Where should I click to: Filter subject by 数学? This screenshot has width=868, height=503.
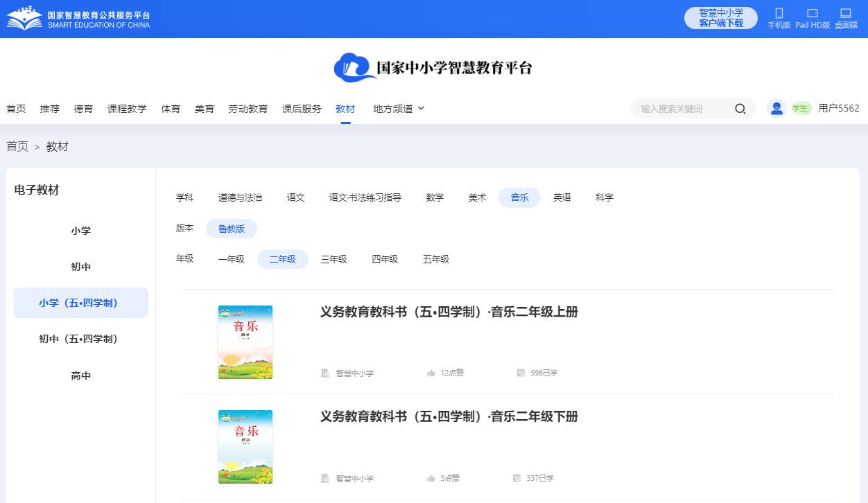point(435,197)
